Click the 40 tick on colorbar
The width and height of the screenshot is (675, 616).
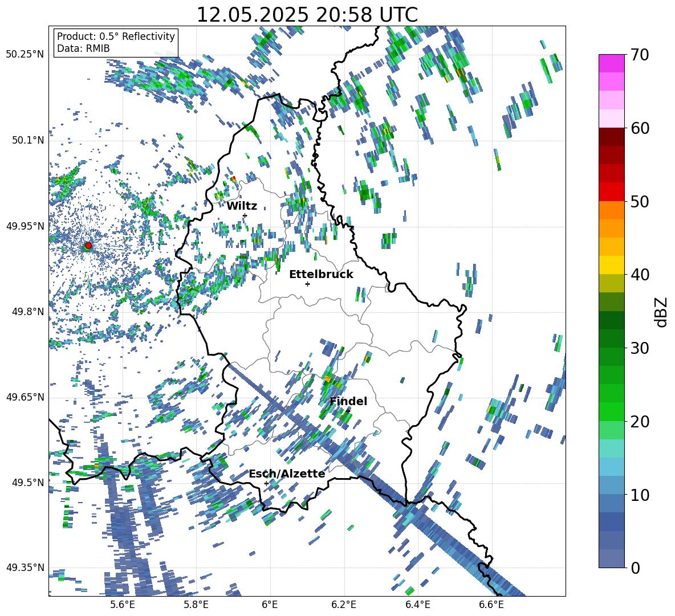coord(640,275)
